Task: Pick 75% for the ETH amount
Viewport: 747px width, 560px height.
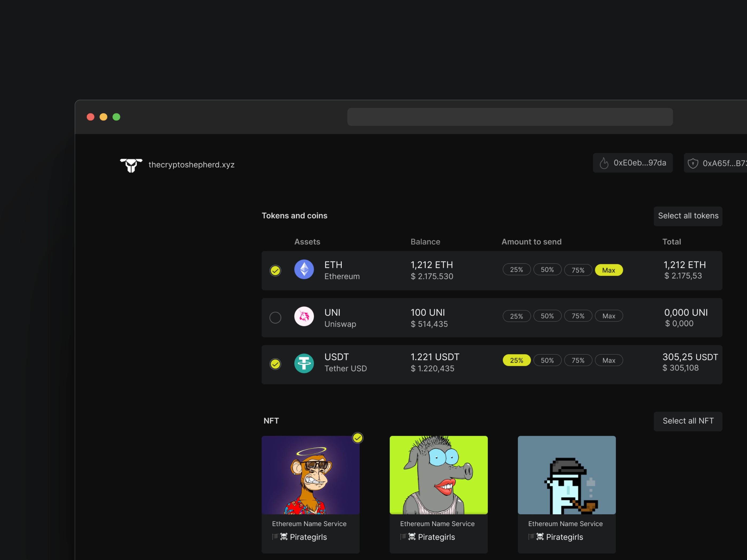Action: coord(578,270)
